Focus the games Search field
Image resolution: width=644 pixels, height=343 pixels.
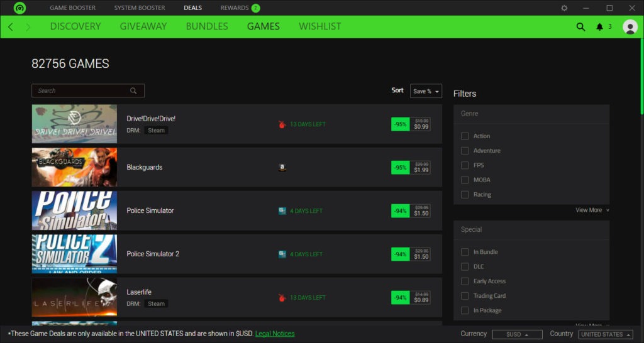click(88, 90)
